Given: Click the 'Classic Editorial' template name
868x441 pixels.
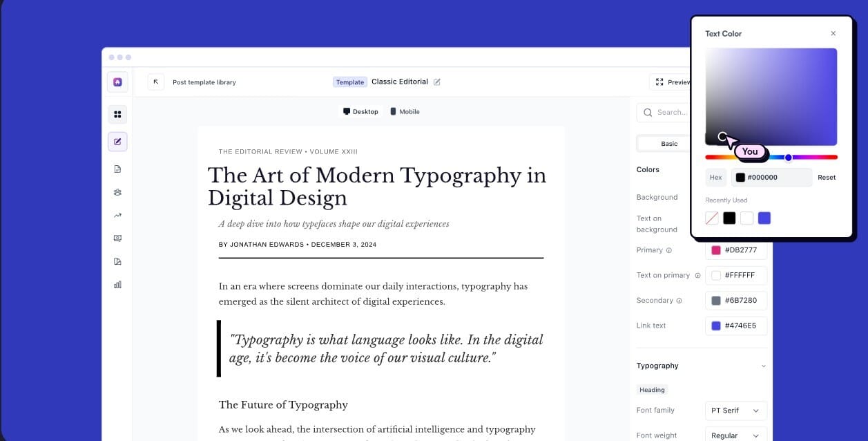Looking at the screenshot, I should (x=400, y=82).
